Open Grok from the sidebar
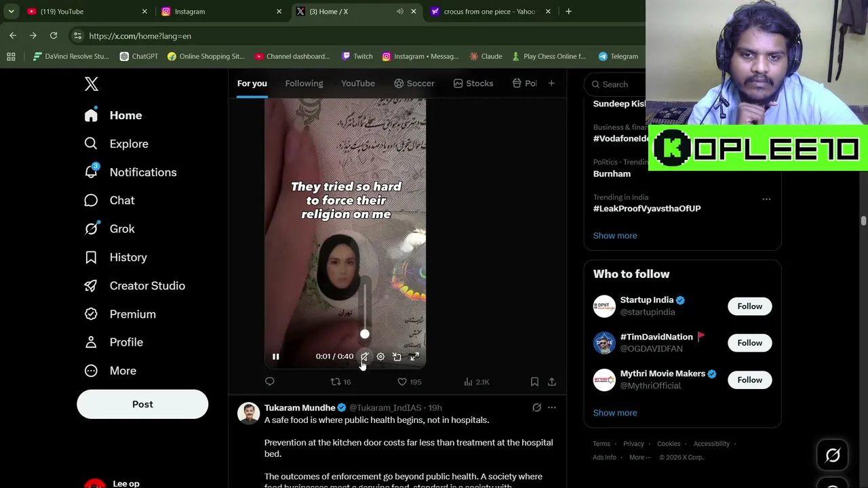 click(109, 229)
